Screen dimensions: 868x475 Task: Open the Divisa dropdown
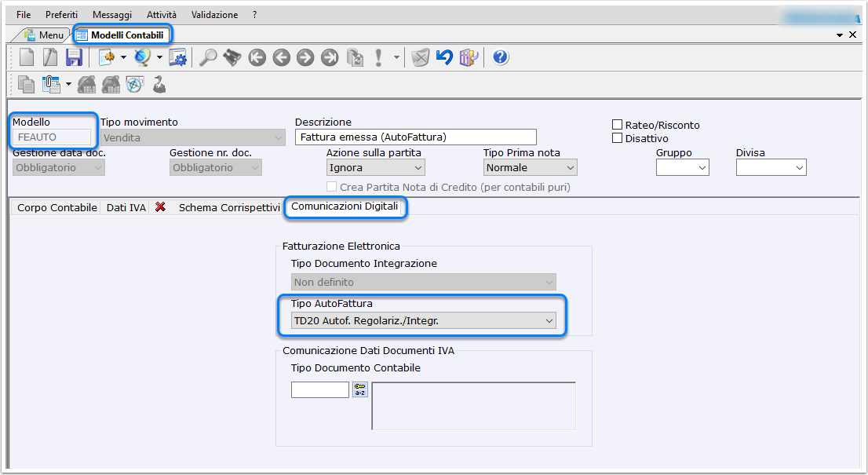pyautogui.click(x=771, y=167)
